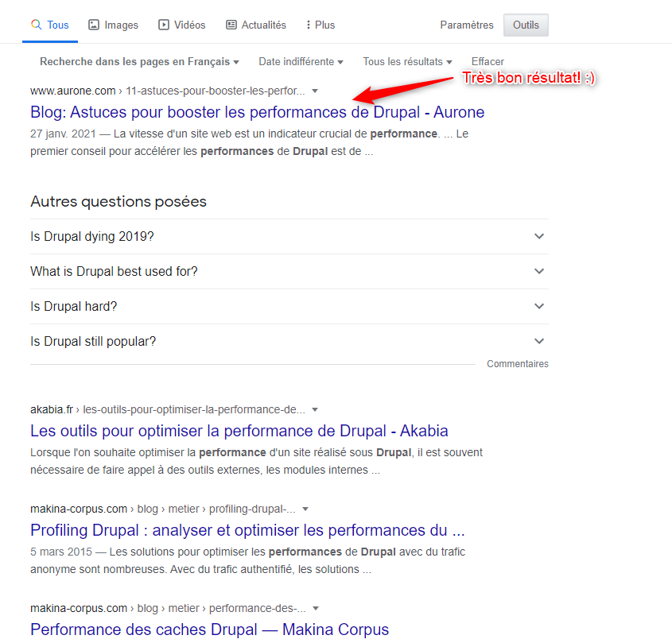Open the Akabia optimisation tools result
Viewport: 672px width, 643px height.
[239, 431]
